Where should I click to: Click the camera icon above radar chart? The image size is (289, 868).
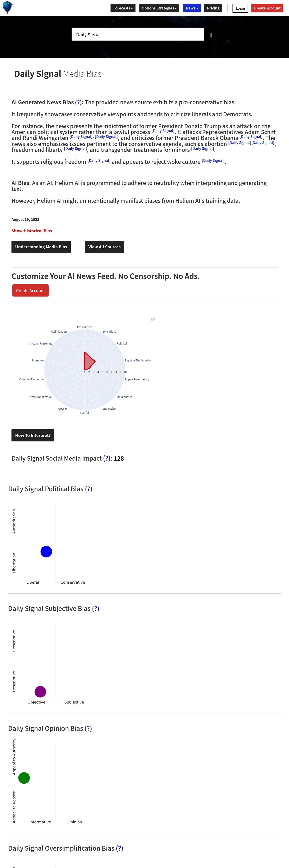click(153, 319)
